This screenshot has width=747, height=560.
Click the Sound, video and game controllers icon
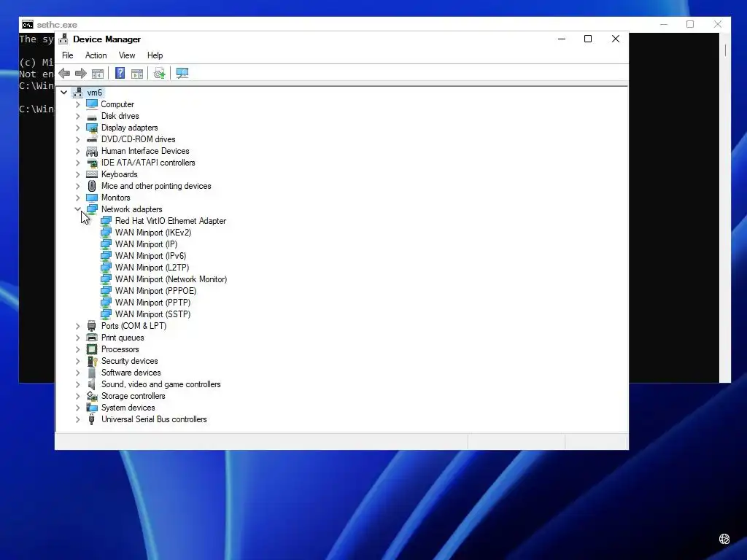92,384
